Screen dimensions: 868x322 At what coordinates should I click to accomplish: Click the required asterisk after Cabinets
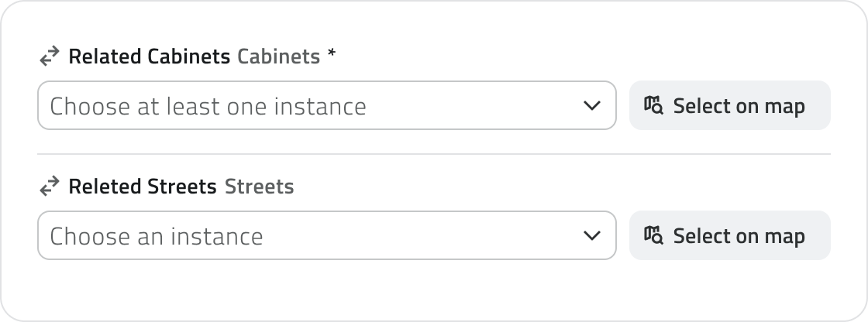click(x=332, y=55)
